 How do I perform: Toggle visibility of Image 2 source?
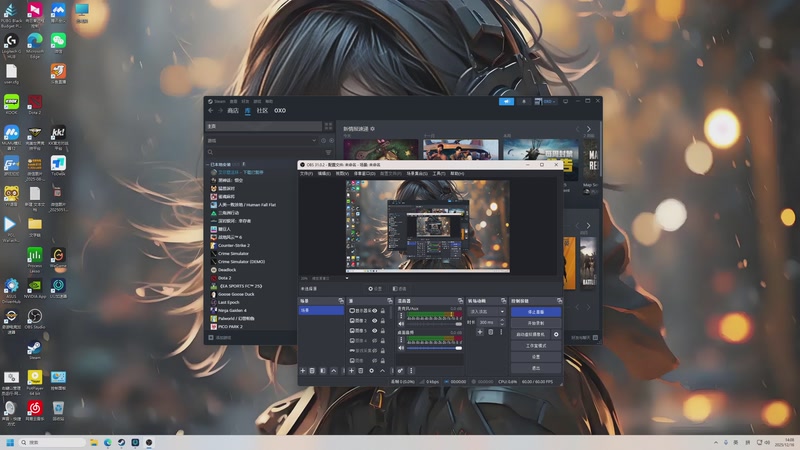pyautogui.click(x=374, y=321)
